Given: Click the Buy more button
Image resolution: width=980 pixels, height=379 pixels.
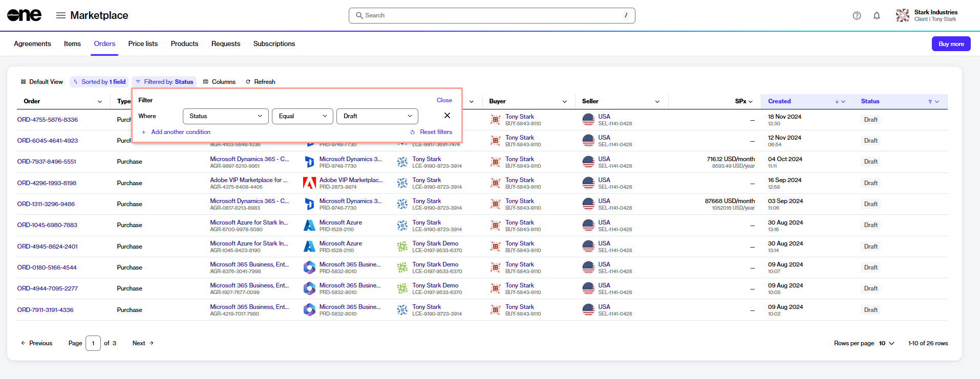Looking at the screenshot, I should pos(951,44).
